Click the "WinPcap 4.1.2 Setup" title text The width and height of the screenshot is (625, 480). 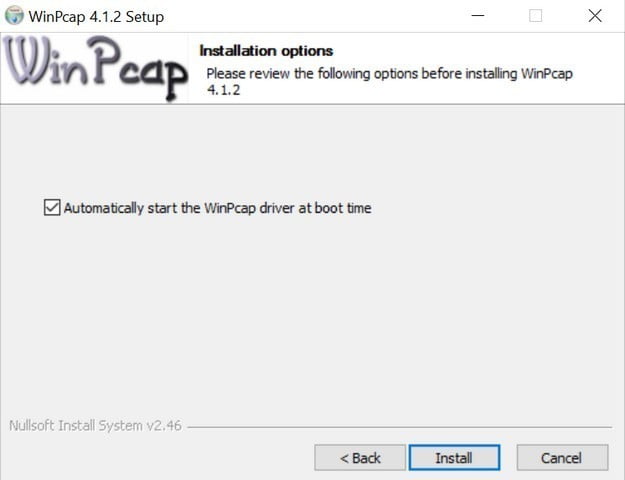coord(96,17)
